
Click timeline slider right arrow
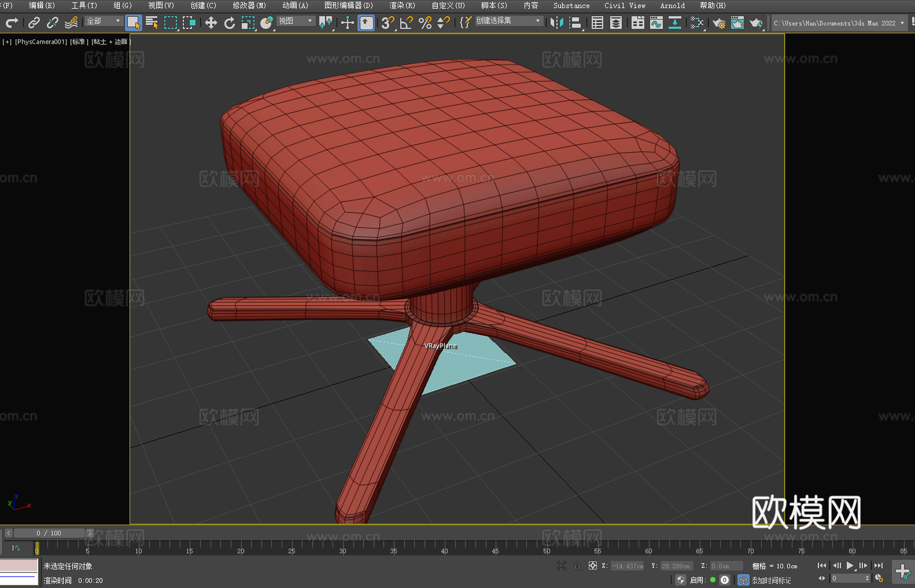90,533
